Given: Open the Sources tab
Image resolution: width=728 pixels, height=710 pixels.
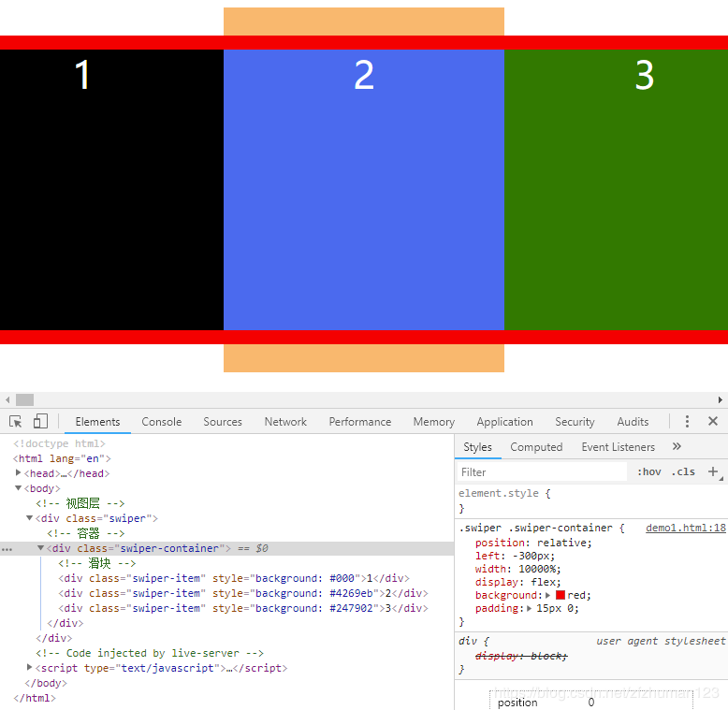Looking at the screenshot, I should tap(223, 421).
